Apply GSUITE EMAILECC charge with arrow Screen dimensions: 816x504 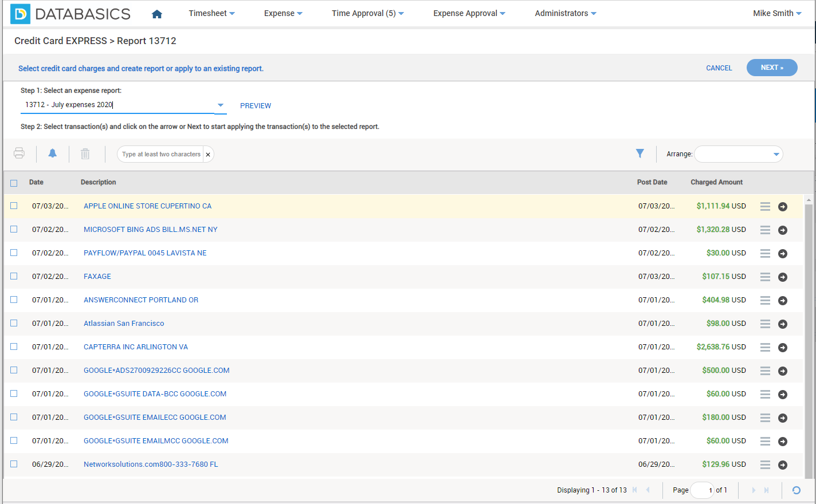tap(783, 418)
